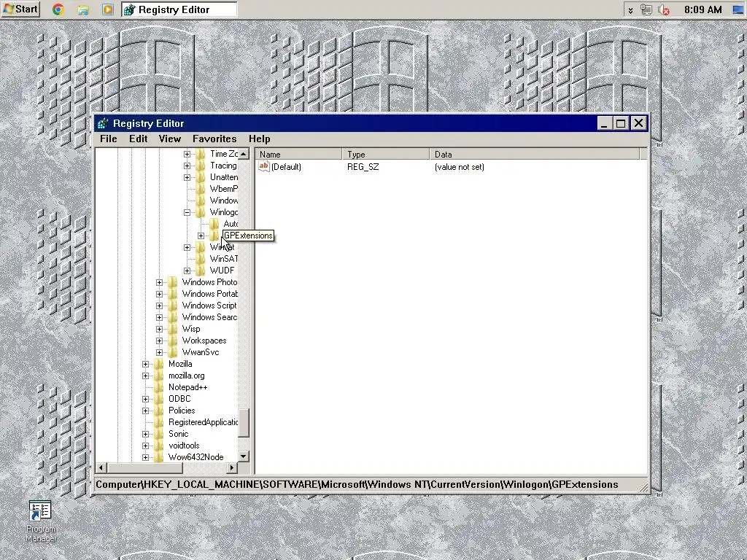The height and width of the screenshot is (560, 747).
Task: Expand the ODBC key
Action: 146,399
